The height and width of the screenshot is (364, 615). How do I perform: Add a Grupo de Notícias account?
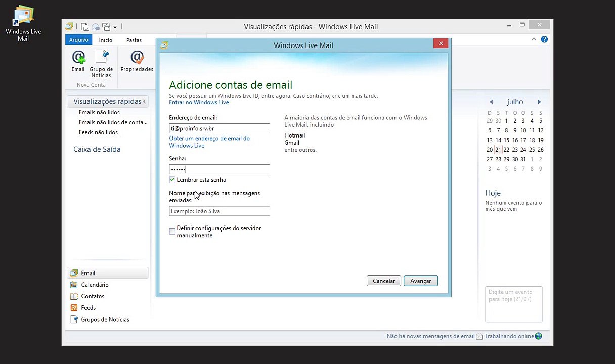coord(101,64)
